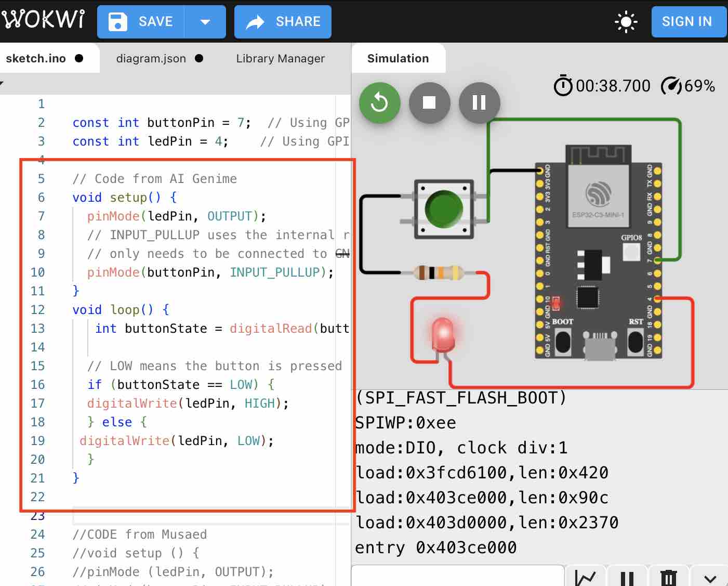
Task: Switch to the sketch.ino tab
Action: click(x=36, y=58)
